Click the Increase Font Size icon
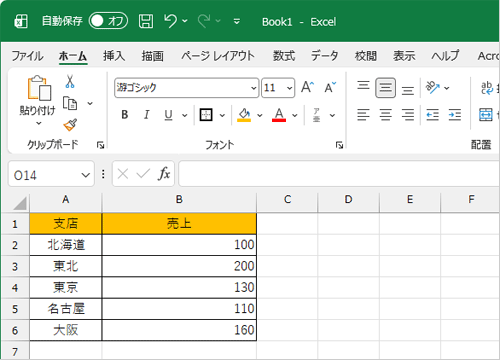Screen dimensions: 500x360 (x=307, y=87)
